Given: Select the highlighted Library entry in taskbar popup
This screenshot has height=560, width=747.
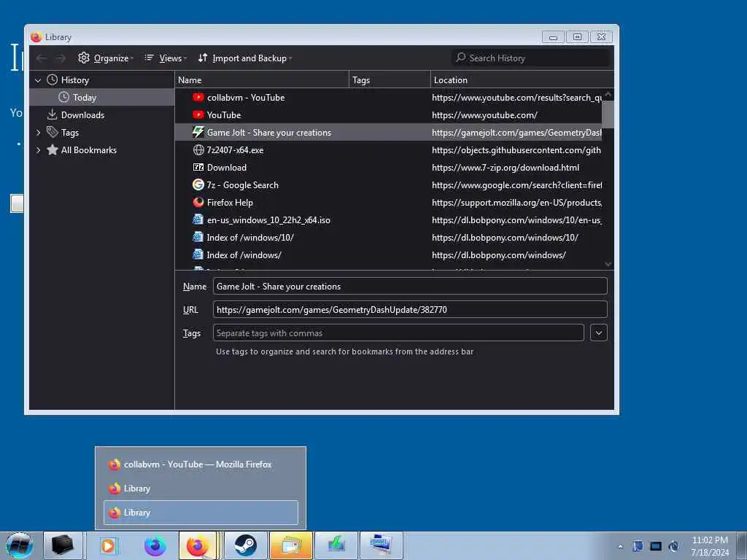Looking at the screenshot, I should click(x=201, y=513).
